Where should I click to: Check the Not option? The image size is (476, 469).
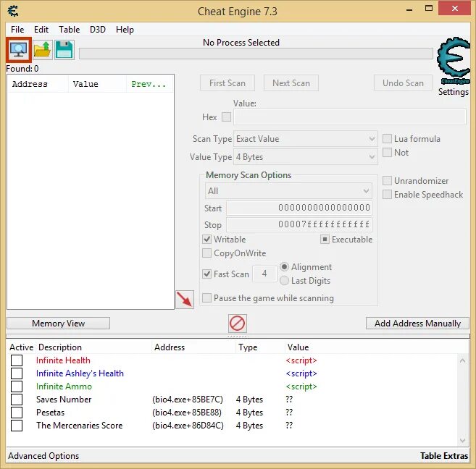coord(387,152)
